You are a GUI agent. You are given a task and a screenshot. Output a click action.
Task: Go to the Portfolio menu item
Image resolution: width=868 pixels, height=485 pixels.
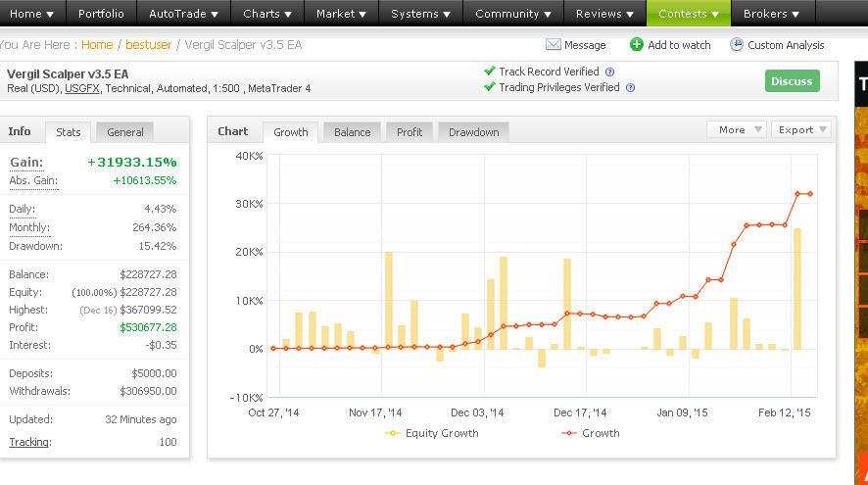point(101,14)
